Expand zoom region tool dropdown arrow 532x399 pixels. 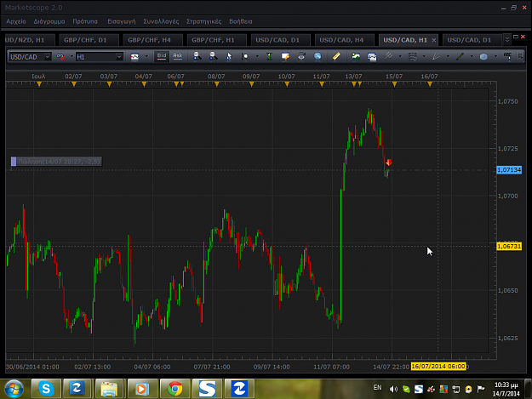click(x=257, y=57)
